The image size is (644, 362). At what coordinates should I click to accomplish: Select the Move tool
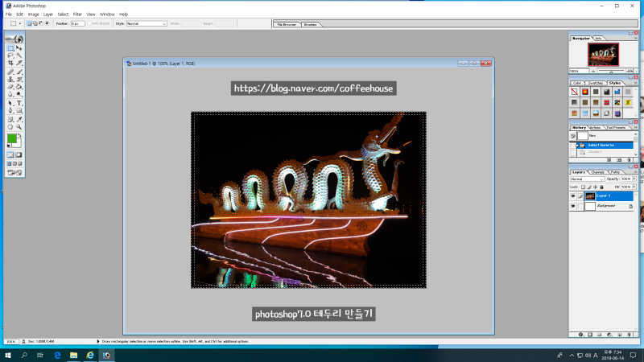pyautogui.click(x=19, y=48)
